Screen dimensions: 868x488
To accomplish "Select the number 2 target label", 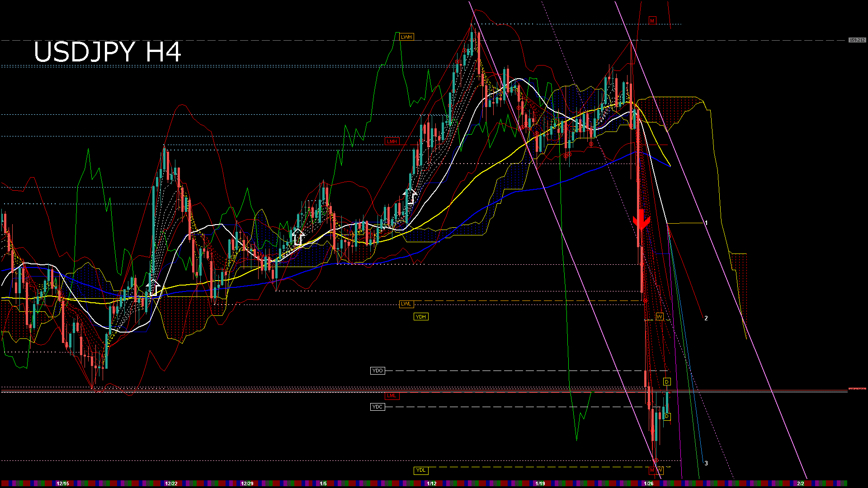I will (x=707, y=318).
